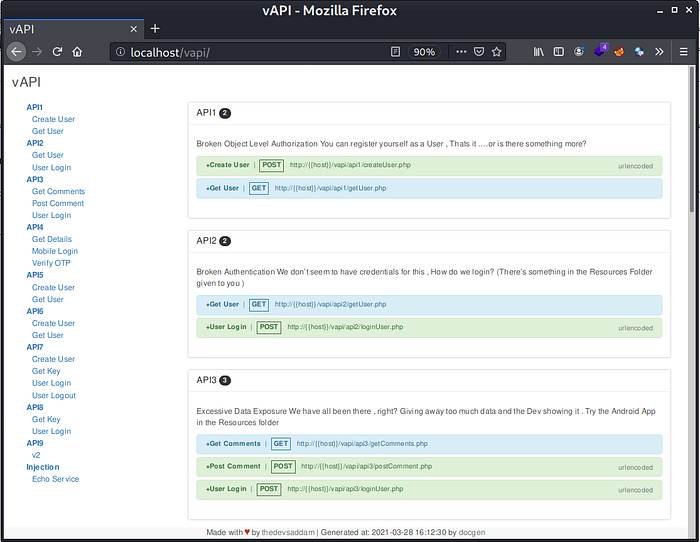
Task: Open Create User under API1 sidebar
Action: point(53,119)
